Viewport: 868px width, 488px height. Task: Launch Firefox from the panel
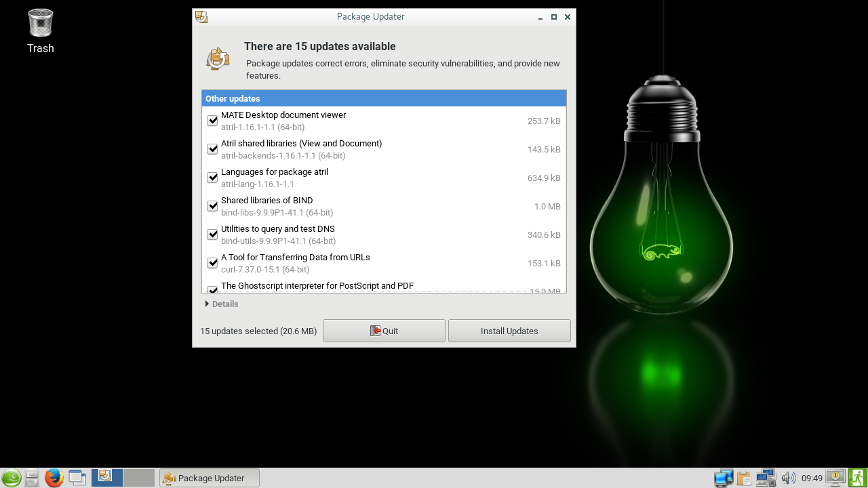click(54, 478)
